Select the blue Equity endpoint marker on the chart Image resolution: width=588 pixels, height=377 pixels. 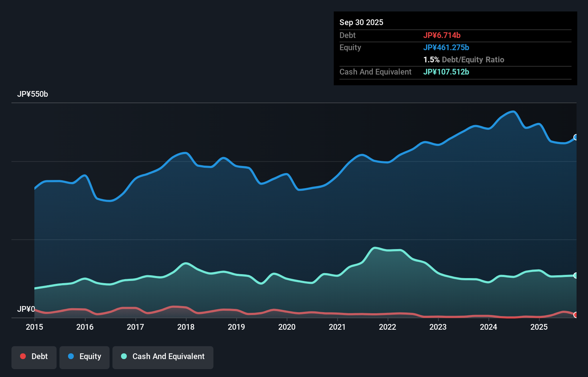pos(576,137)
